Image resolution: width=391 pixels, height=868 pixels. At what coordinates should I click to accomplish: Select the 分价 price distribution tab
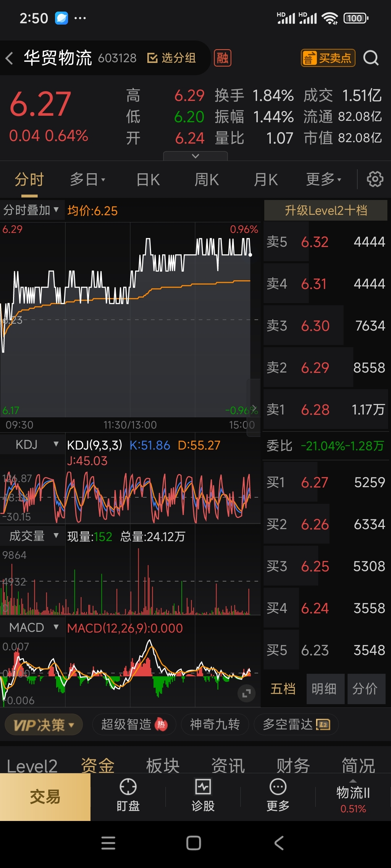(x=366, y=689)
